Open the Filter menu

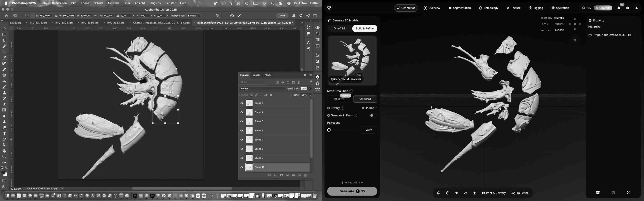point(126,3)
